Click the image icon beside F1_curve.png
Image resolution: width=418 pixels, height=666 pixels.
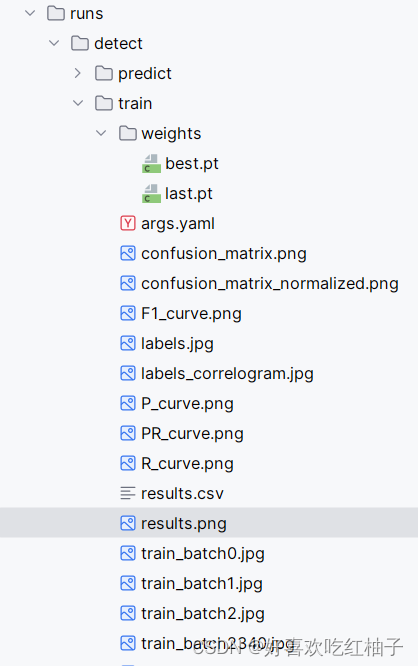click(x=128, y=313)
